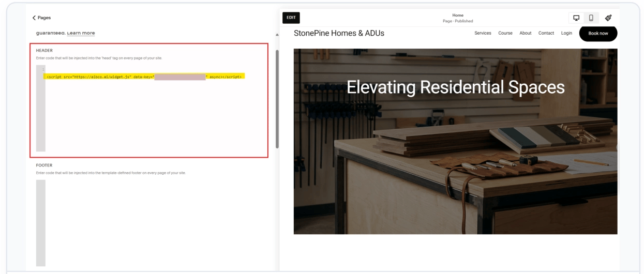Switch to mobile preview icon
The height and width of the screenshot is (274, 644).
591,18
